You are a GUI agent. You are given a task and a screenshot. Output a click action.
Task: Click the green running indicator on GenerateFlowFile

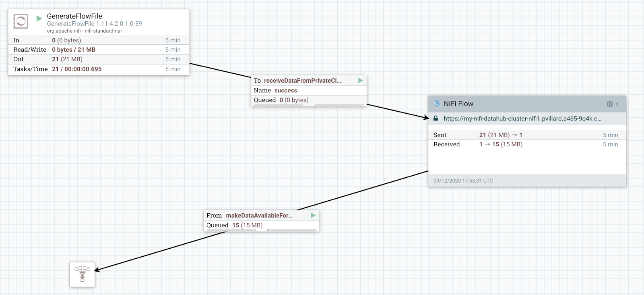(39, 19)
